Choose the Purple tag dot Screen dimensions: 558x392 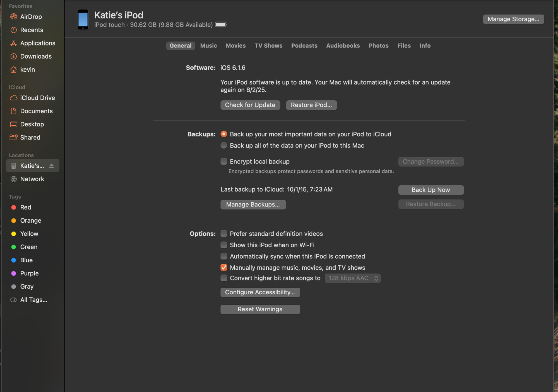pos(13,273)
